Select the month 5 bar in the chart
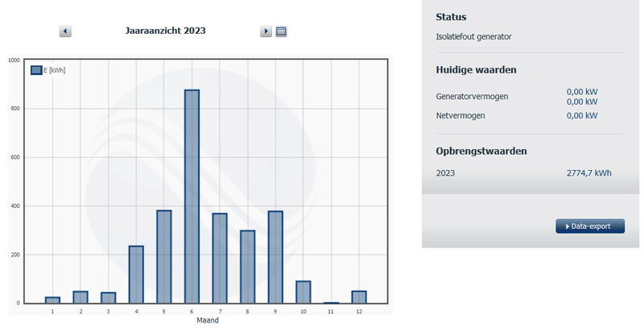644x328 pixels. click(164, 257)
